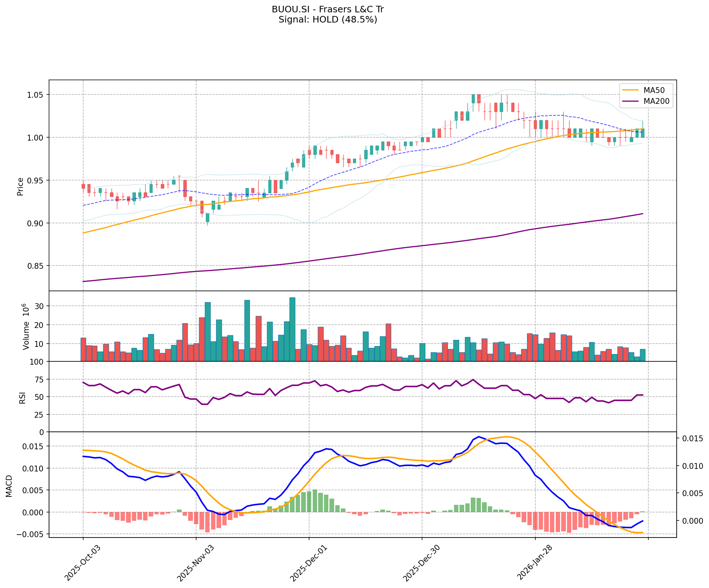Viewport: 709px width, 588px height.
Task: Click the 2026-Jan-28 date axis label
Action: (535, 563)
